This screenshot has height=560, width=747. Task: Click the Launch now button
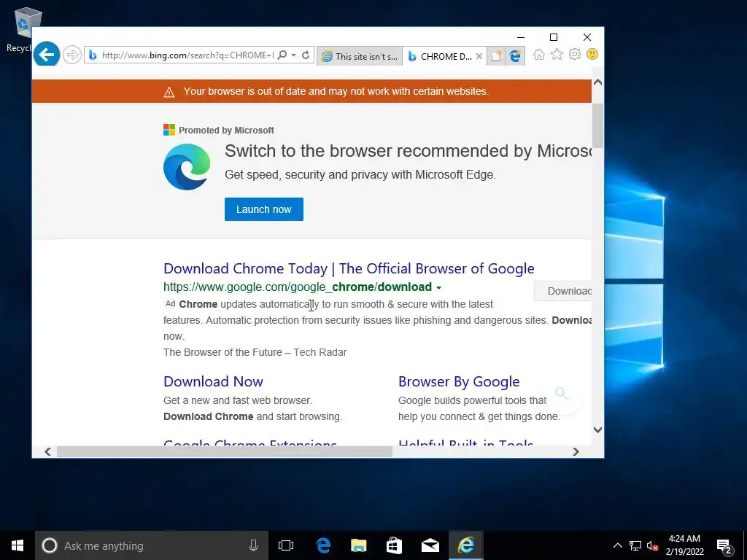pyautogui.click(x=264, y=209)
